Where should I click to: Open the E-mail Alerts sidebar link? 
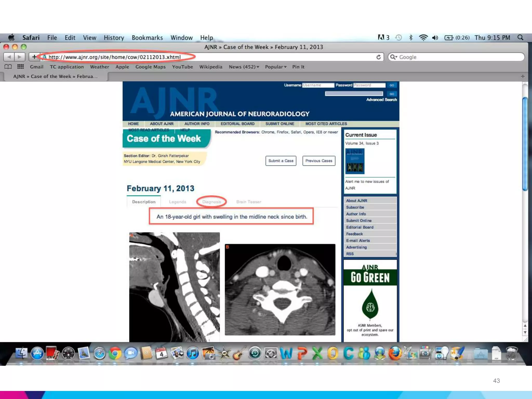(x=358, y=241)
